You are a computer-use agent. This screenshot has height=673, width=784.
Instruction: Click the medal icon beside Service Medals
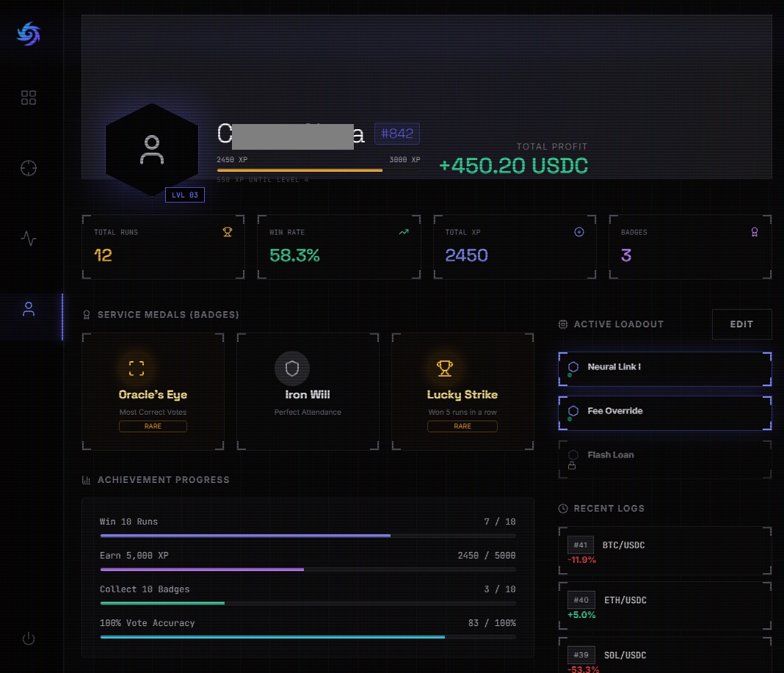87,315
